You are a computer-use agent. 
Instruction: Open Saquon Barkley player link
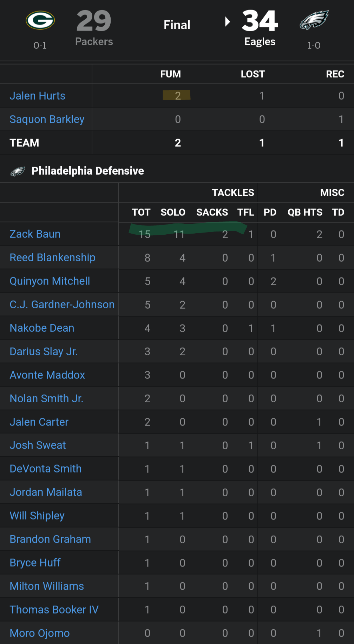point(47,119)
